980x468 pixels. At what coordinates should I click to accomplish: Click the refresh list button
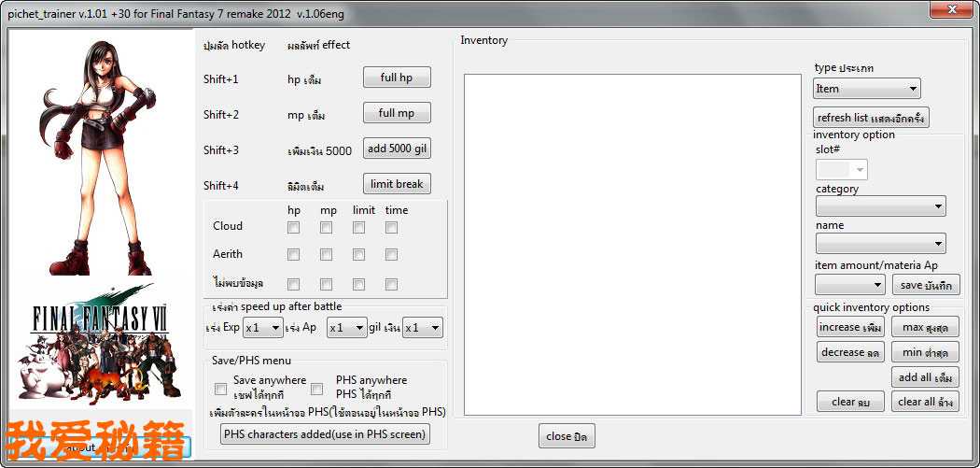tap(871, 118)
